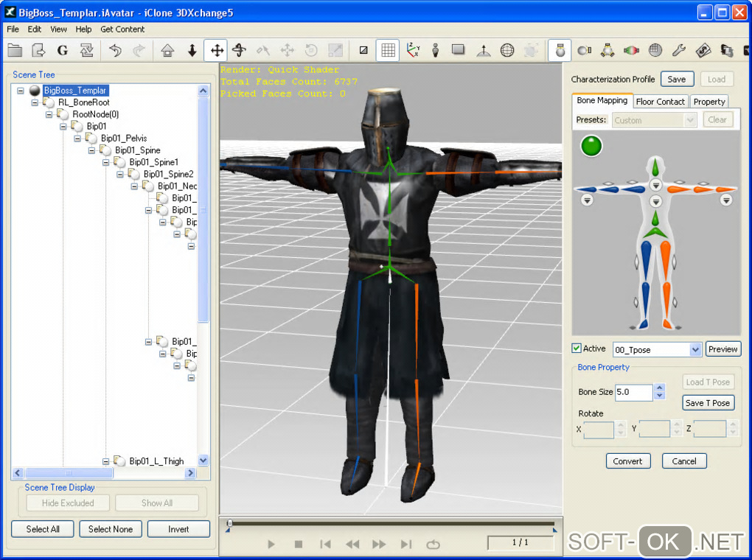Collapse the BigBoss_Templar tree node
Viewport: 752px width, 560px height.
(21, 91)
